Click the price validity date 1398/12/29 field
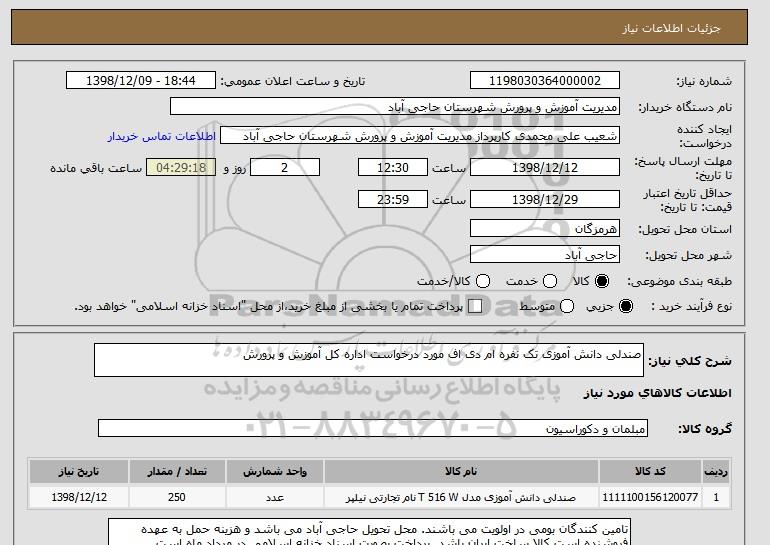This screenshot has width=770, height=545. (x=545, y=199)
